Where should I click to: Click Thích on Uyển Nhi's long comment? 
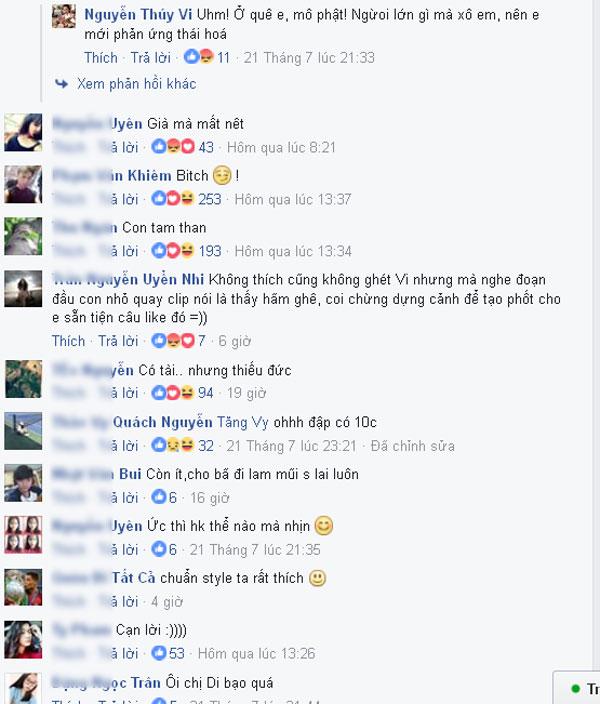tap(68, 341)
